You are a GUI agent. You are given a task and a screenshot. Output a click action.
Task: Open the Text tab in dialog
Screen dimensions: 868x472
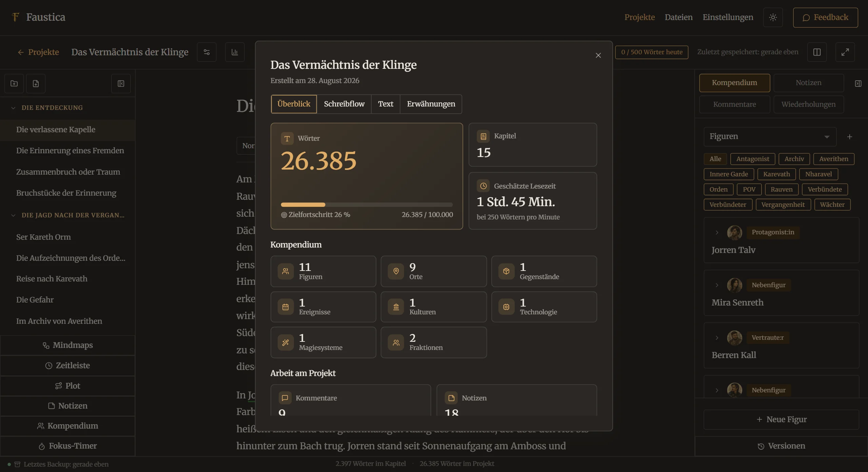[386, 104]
